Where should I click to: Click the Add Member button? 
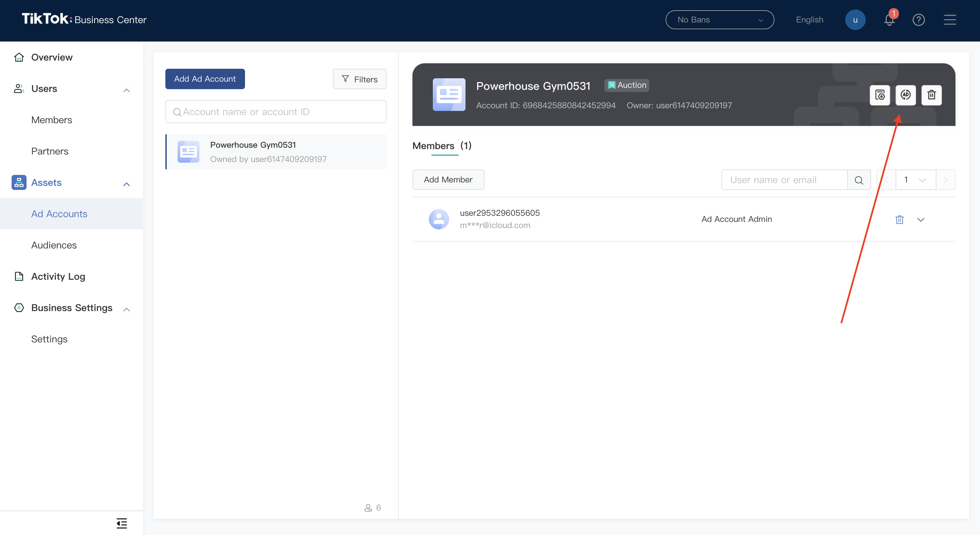[x=448, y=180]
